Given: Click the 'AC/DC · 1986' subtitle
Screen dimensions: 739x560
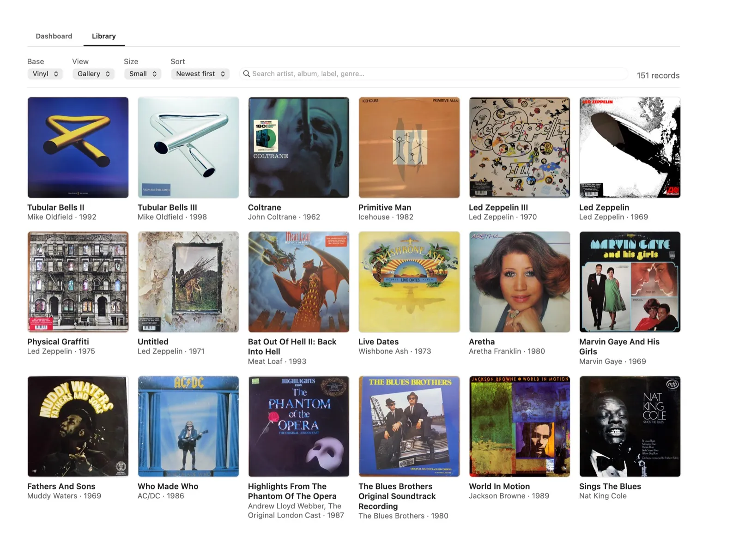Looking at the screenshot, I should (161, 496).
